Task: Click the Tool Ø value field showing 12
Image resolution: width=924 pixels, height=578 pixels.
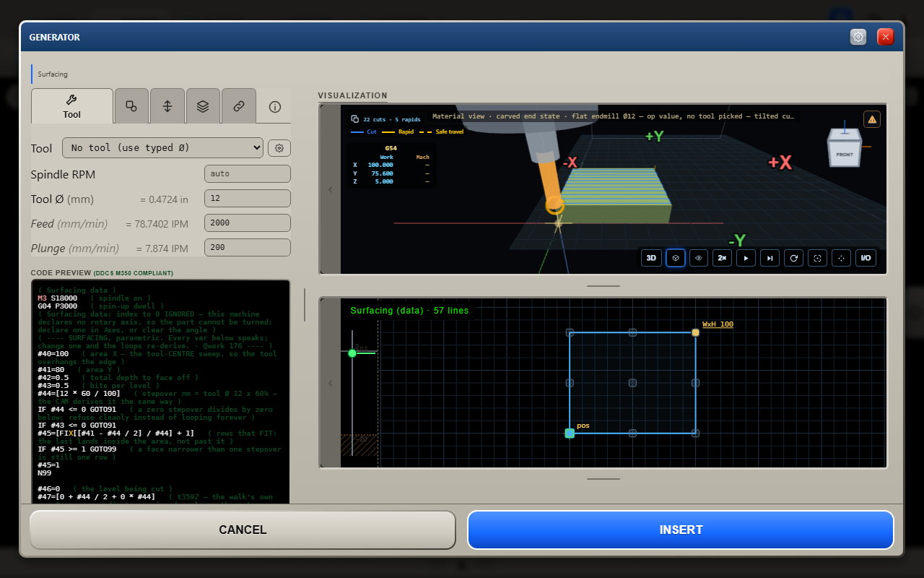Action: 248,199
